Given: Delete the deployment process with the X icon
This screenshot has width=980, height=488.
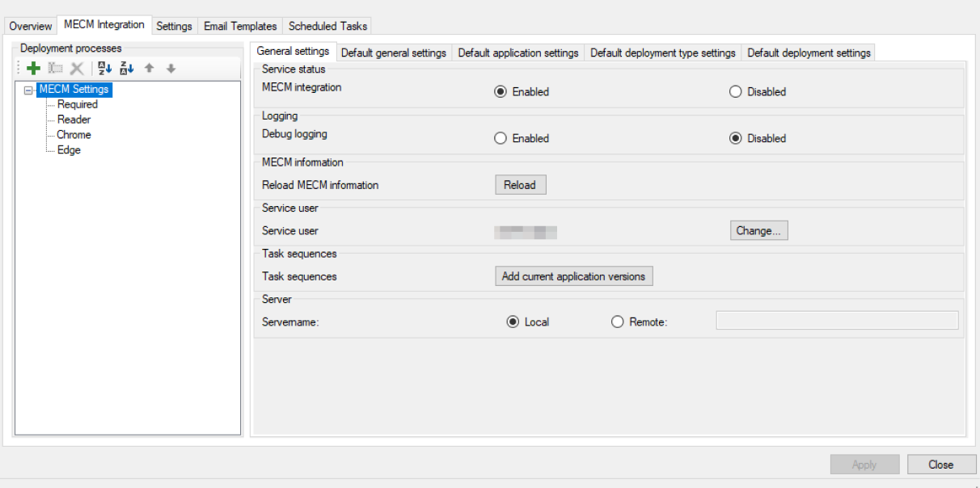Looking at the screenshot, I should [77, 69].
